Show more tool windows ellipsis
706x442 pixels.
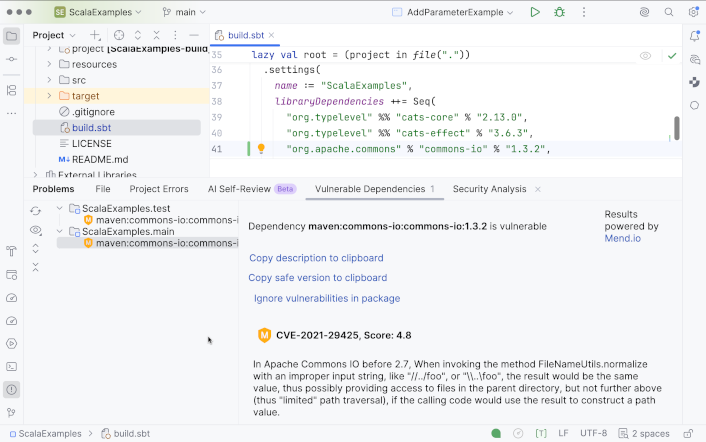pyautogui.click(x=12, y=113)
